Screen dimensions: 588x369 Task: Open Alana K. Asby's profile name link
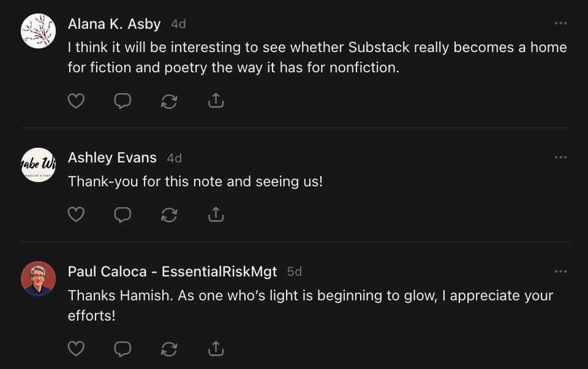coord(114,24)
